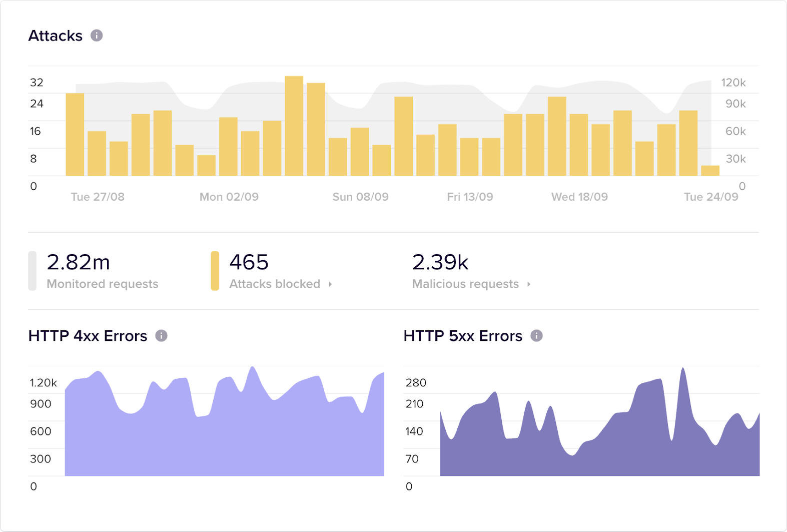Image resolution: width=787 pixels, height=532 pixels.
Task: Select the 2.82m Monitored requests stat
Action: pyautogui.click(x=79, y=263)
